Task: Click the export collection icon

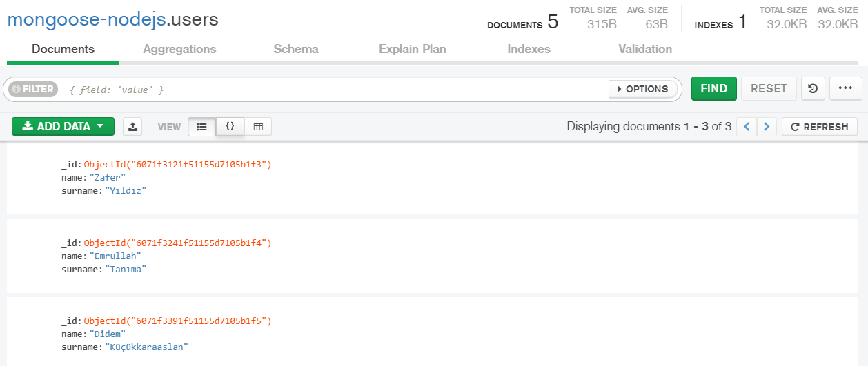Action: pyautogui.click(x=132, y=127)
